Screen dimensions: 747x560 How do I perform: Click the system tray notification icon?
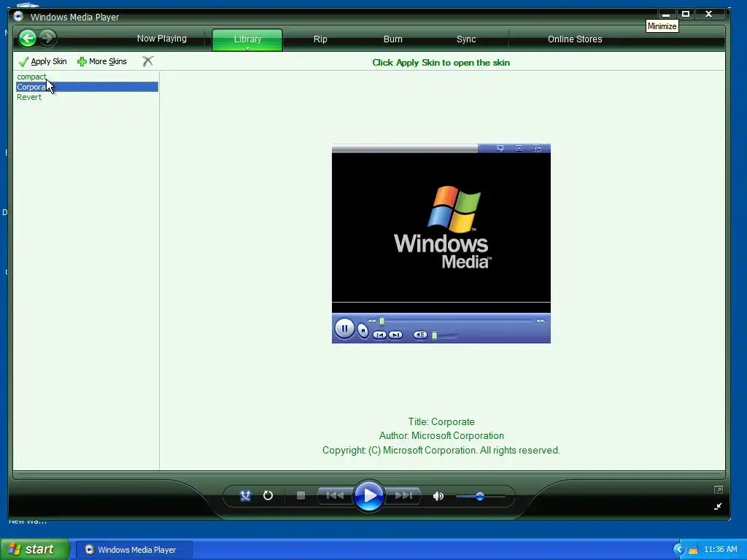pyautogui.click(x=693, y=550)
